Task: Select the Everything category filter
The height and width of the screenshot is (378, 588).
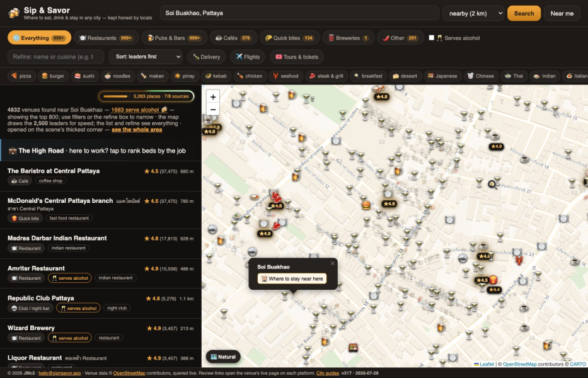Action: tap(39, 38)
